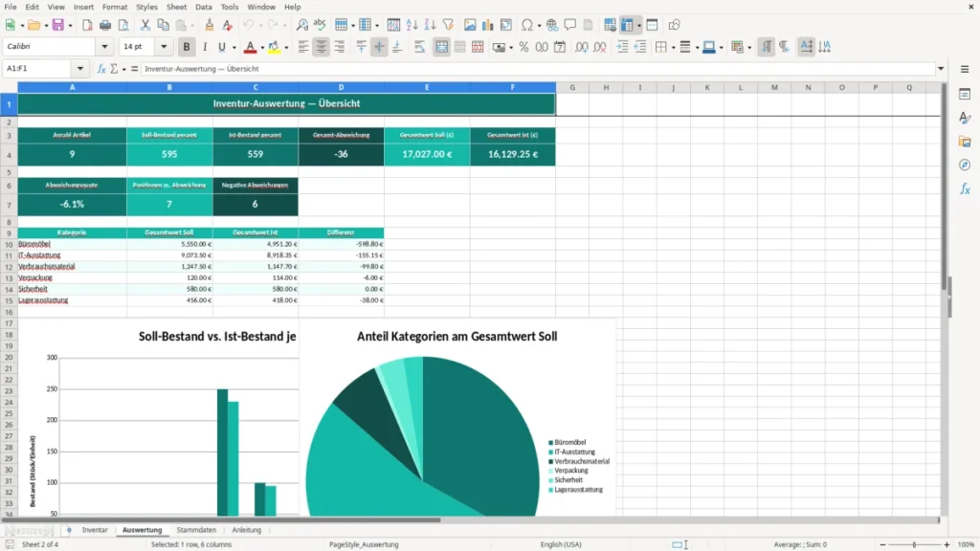Open sidebar Properties panel
This screenshot has height=551, width=980.
tap(965, 94)
